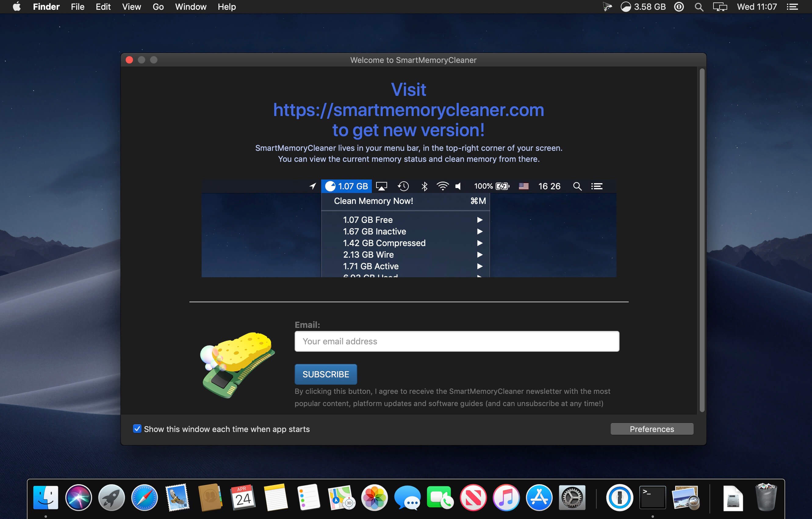812x519 pixels.
Task: Open iTunes music icon in Dock
Action: click(x=506, y=497)
